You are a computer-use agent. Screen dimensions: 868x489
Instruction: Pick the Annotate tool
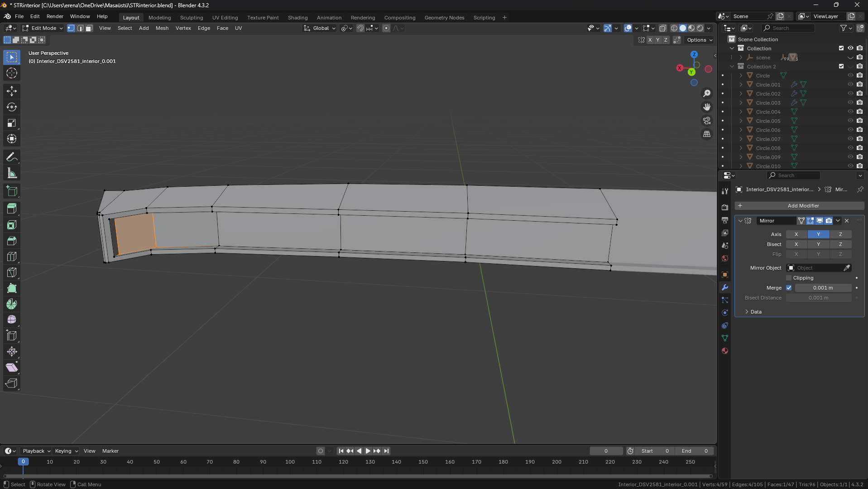pyautogui.click(x=12, y=157)
